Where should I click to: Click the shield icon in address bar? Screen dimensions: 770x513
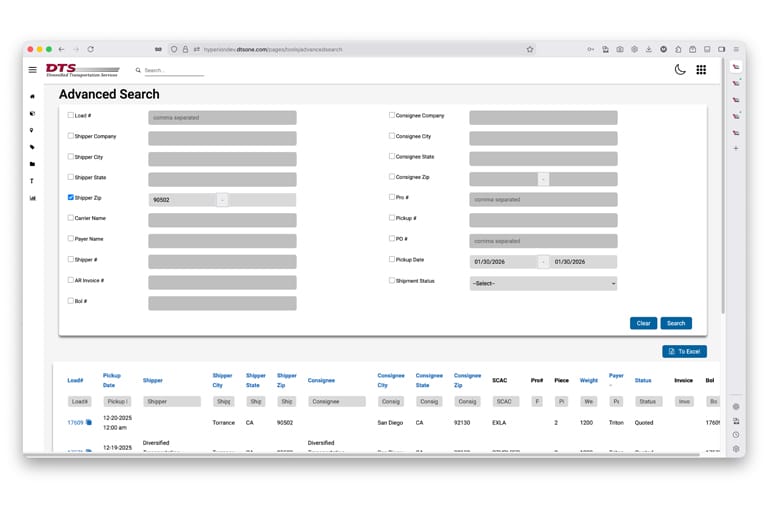[x=174, y=49]
